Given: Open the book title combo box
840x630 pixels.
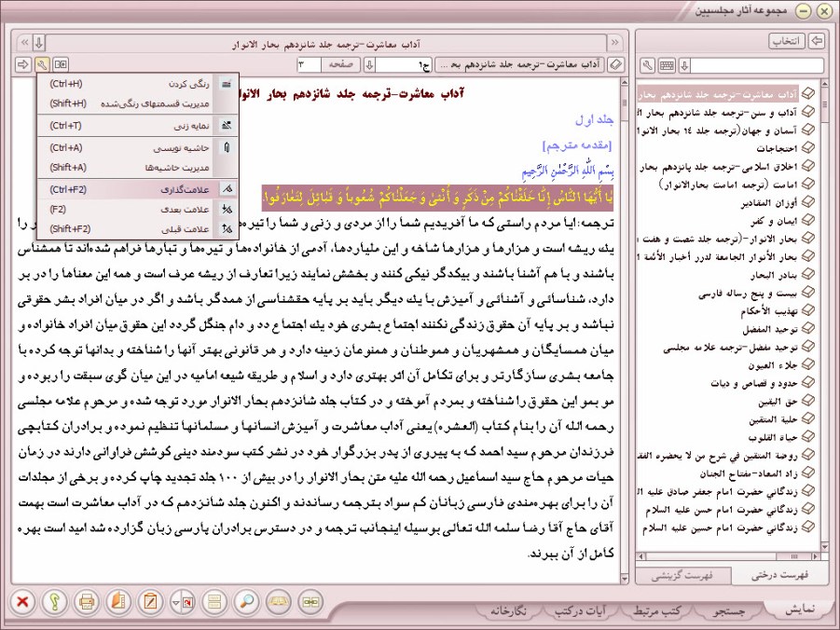Looking at the screenshot, I should tap(519, 65).
